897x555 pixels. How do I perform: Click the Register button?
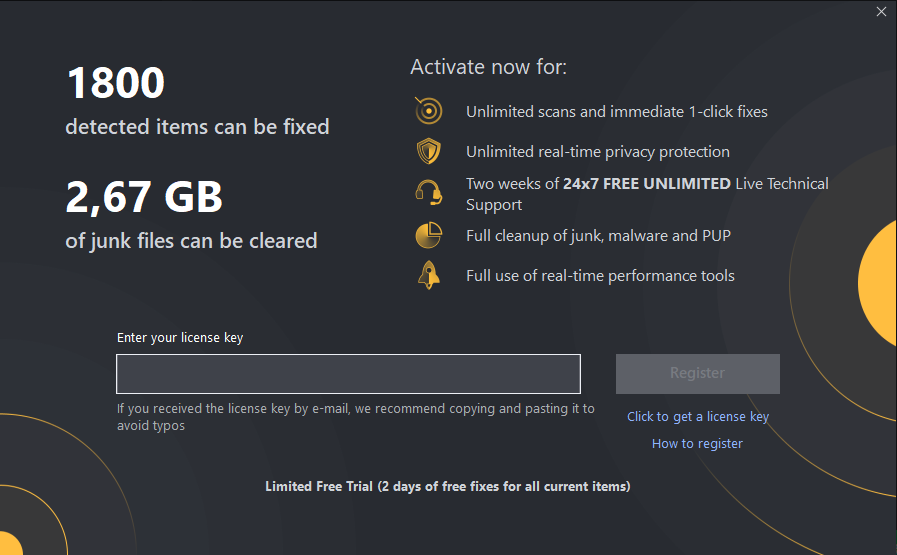(x=697, y=374)
